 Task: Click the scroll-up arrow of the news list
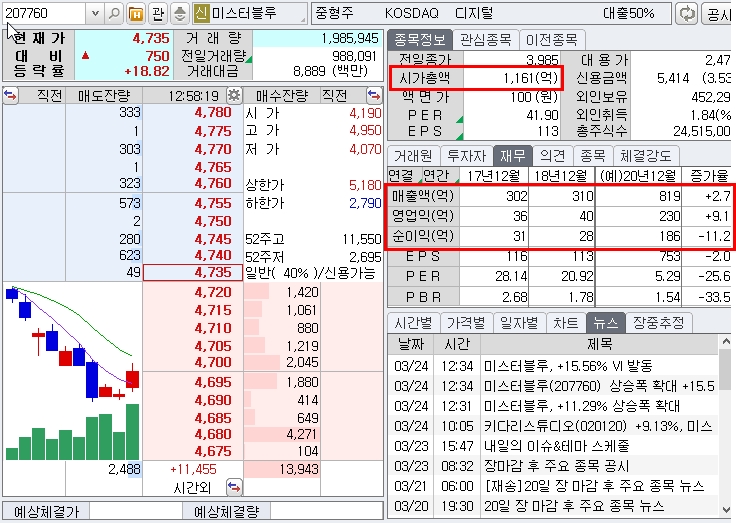coord(725,341)
